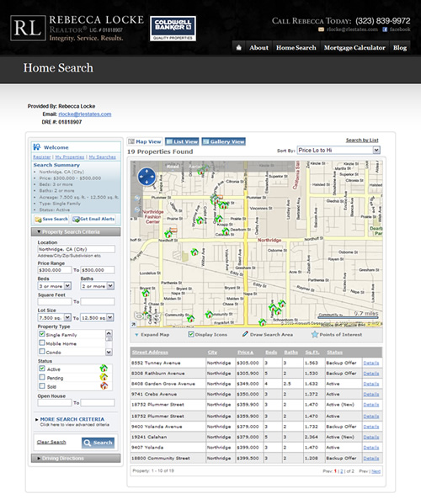421x504 pixels.
Task: Click the Coldwell Banker logo
Action: pyautogui.click(x=173, y=29)
